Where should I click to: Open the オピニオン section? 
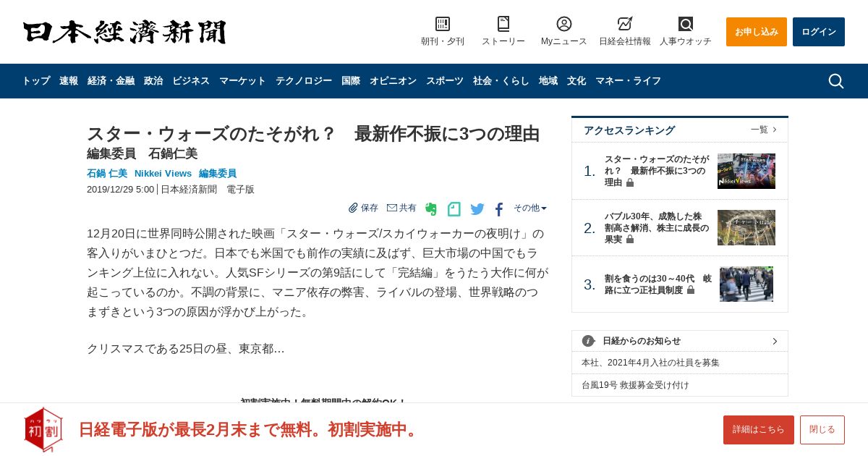(x=393, y=81)
